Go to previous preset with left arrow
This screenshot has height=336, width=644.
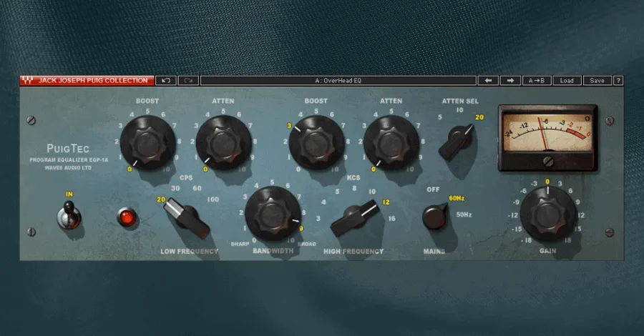(488, 80)
